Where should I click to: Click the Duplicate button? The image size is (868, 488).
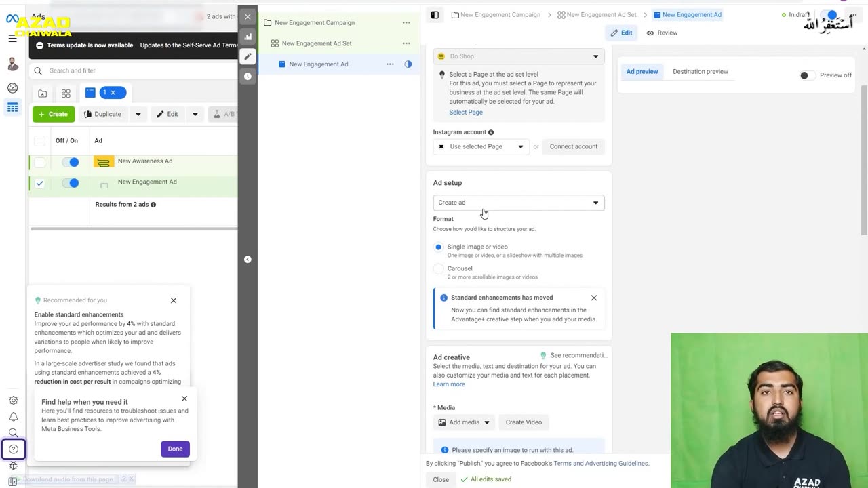pyautogui.click(x=102, y=114)
